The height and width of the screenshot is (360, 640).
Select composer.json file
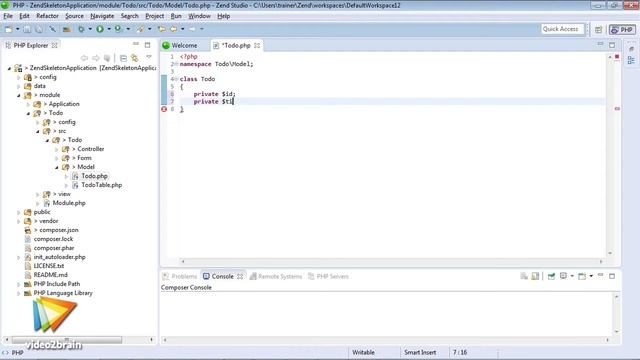pyautogui.click(x=59, y=230)
